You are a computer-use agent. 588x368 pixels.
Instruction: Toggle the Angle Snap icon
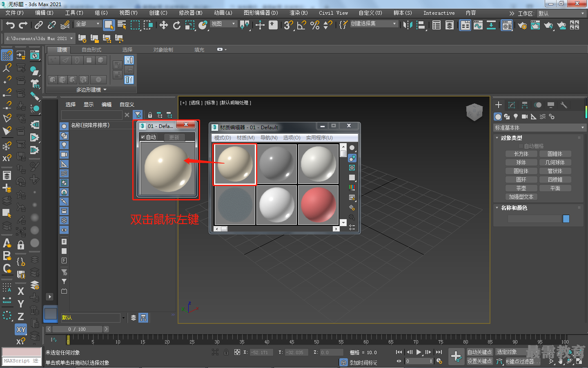[x=302, y=25]
